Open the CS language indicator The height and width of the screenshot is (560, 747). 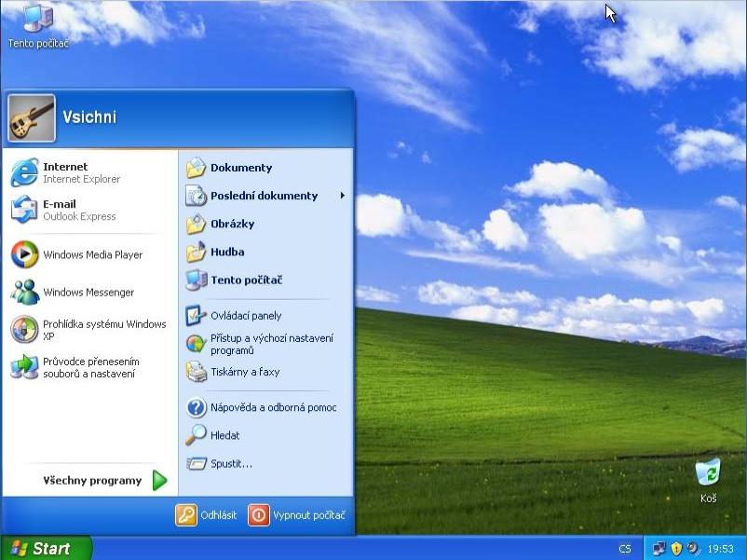[x=625, y=549]
